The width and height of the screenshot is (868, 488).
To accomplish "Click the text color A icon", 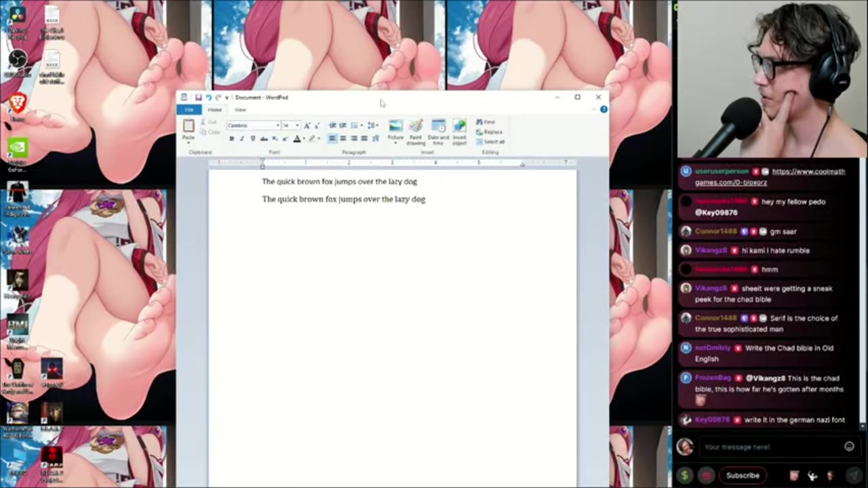I will pos(296,138).
